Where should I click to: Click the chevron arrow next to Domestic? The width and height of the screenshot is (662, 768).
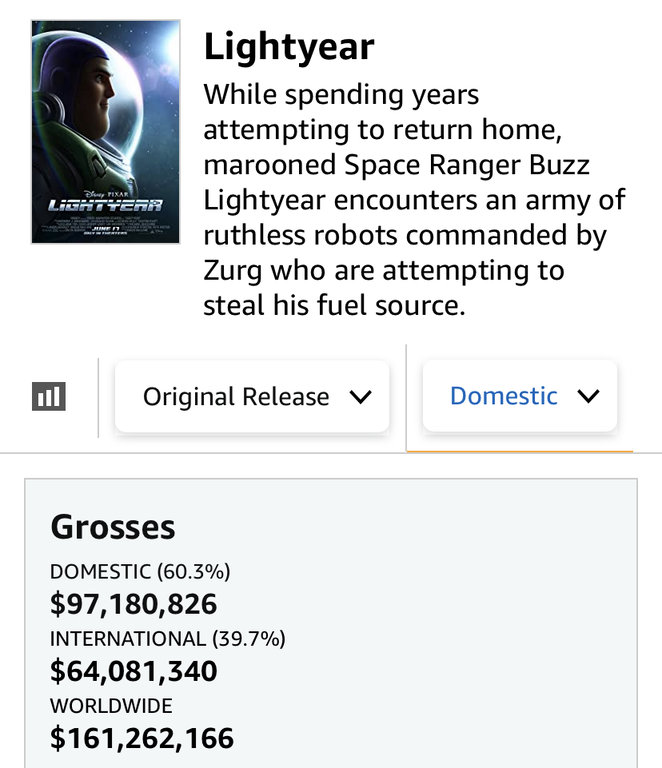(x=589, y=396)
